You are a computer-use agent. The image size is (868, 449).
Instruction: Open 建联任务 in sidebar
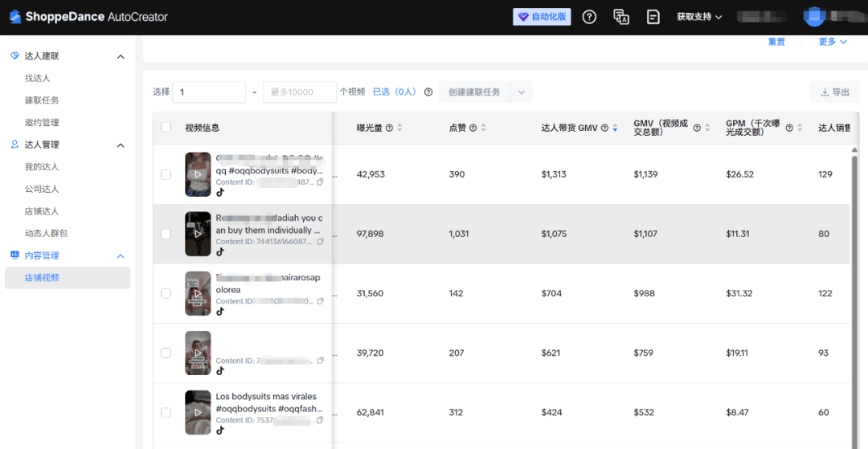42,100
